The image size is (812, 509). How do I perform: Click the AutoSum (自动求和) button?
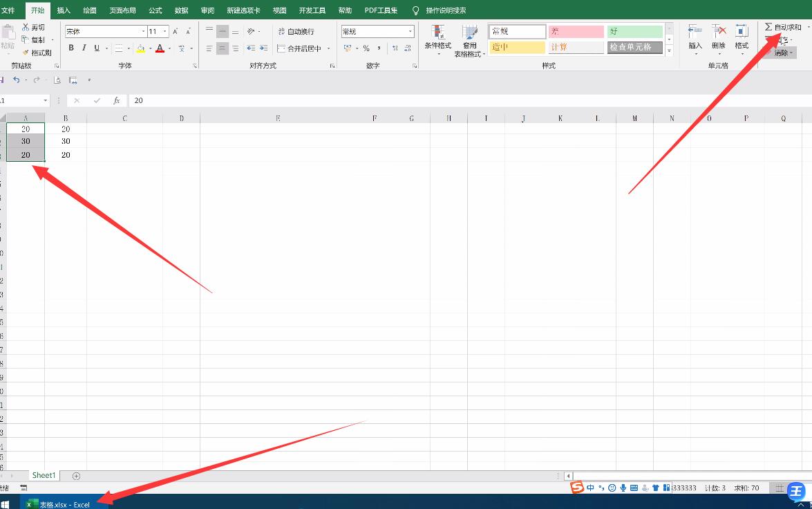pos(783,27)
